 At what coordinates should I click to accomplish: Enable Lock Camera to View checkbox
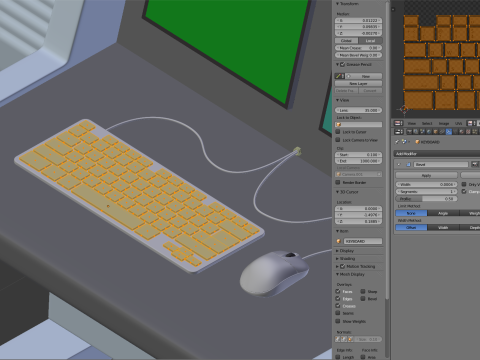click(x=338, y=140)
